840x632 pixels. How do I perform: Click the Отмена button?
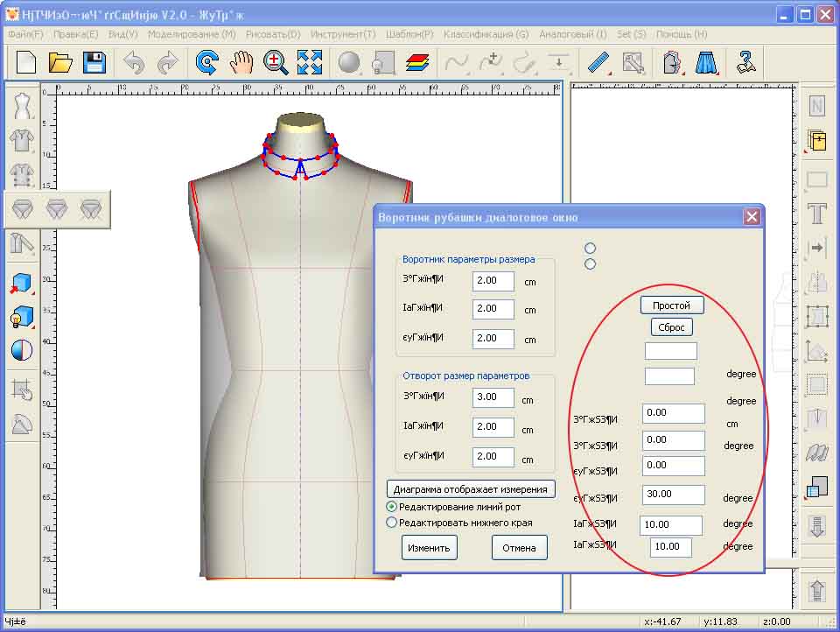click(x=519, y=548)
